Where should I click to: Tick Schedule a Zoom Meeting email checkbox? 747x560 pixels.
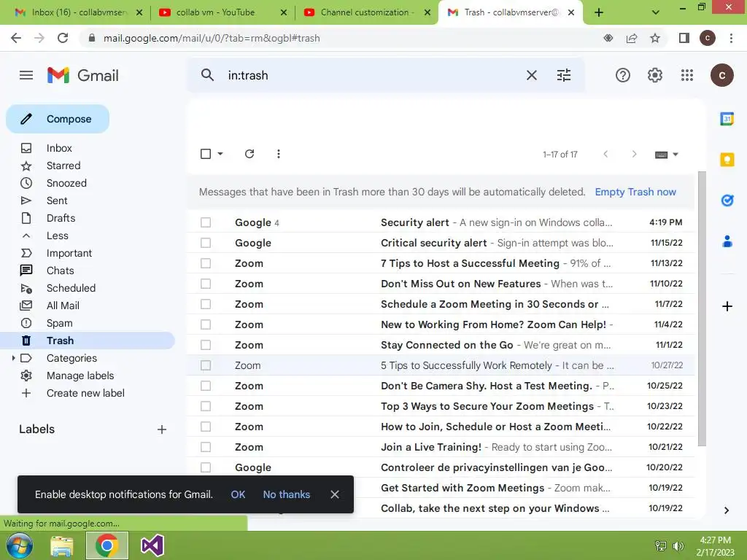coord(206,304)
